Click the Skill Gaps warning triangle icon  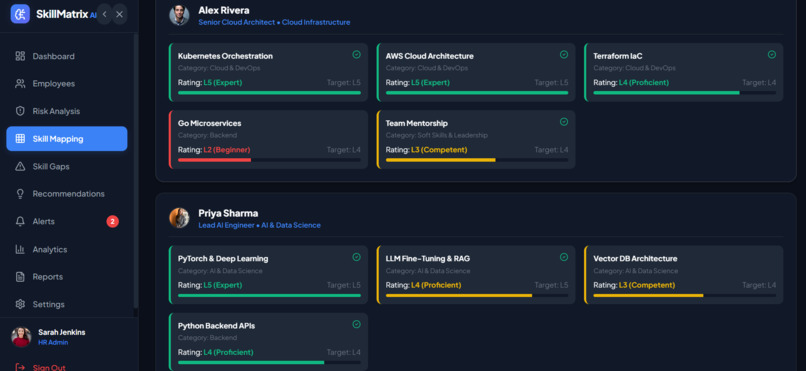tap(20, 166)
